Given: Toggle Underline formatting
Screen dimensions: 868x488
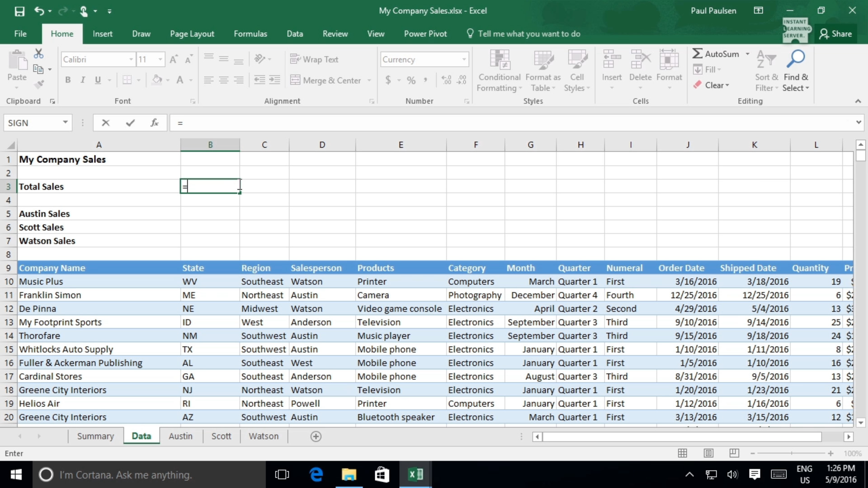Looking at the screenshot, I should click(98, 80).
